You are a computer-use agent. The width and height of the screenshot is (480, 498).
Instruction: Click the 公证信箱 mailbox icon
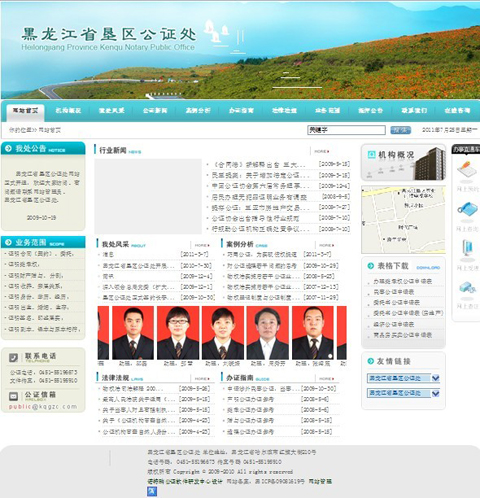13,396
